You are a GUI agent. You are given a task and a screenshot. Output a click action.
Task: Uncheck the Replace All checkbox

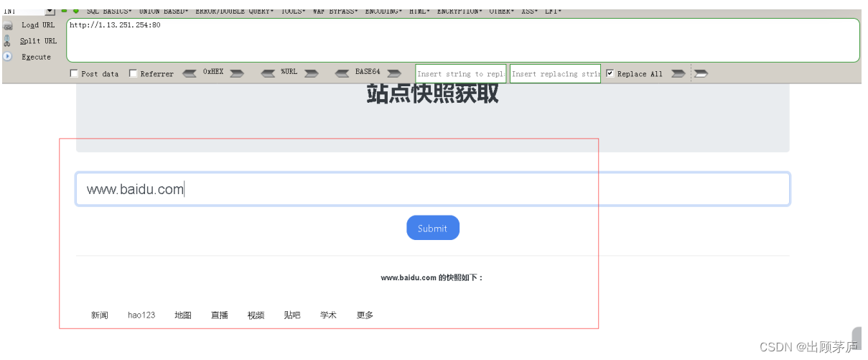(x=610, y=73)
